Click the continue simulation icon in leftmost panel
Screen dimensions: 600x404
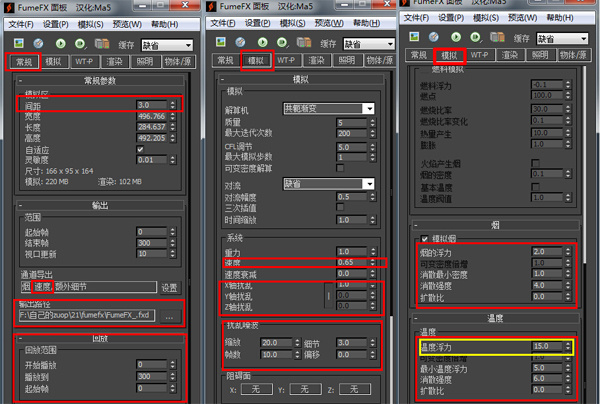click(80, 44)
